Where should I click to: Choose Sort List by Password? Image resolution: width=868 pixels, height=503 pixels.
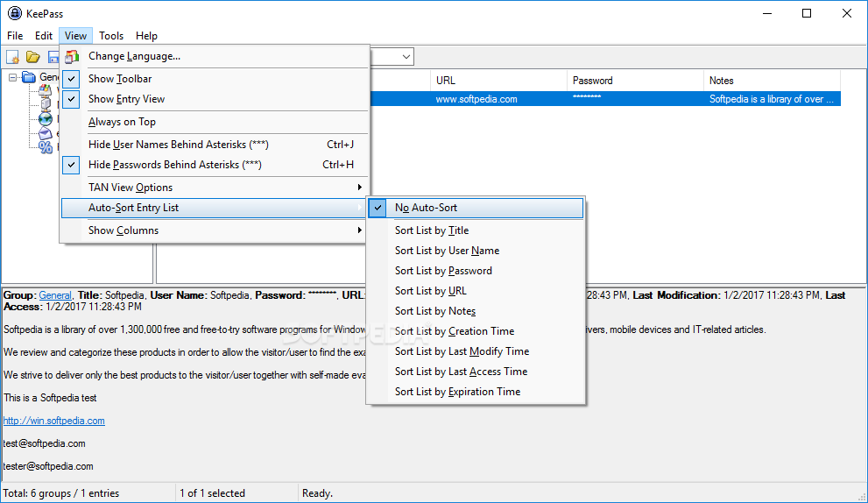(476, 271)
